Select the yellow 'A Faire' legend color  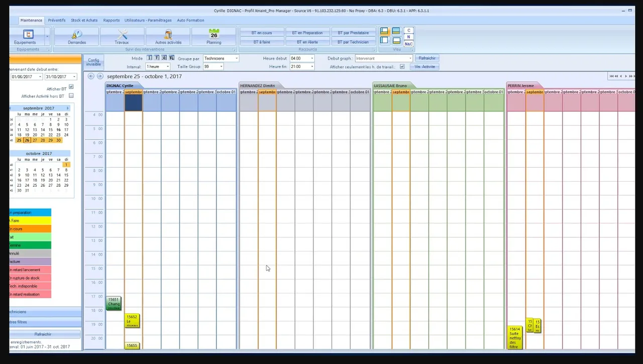[30, 220]
